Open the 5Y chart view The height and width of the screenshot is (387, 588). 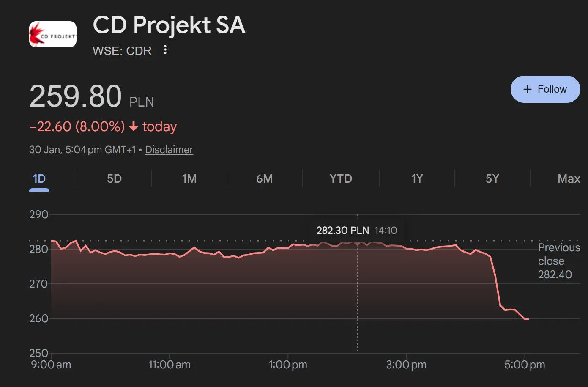[x=492, y=178]
